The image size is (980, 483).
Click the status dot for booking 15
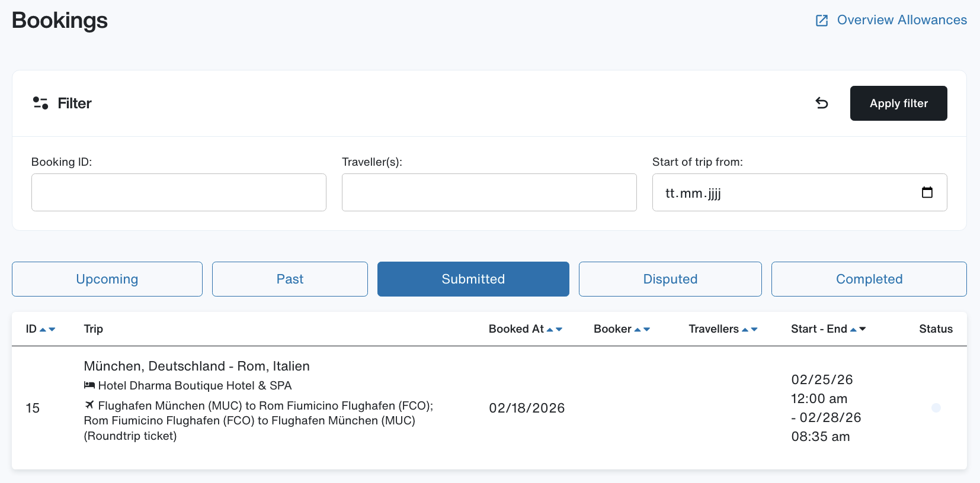pos(936,408)
